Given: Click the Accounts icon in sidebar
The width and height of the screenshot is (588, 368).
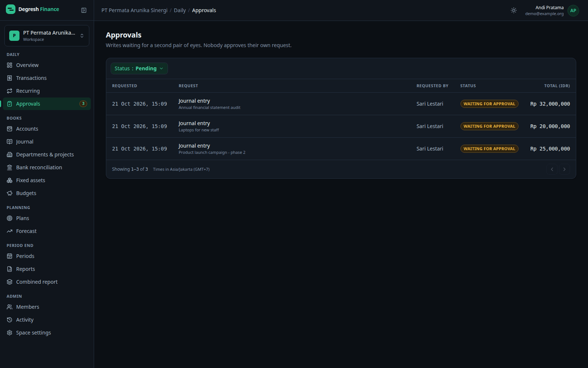Looking at the screenshot, I should click(x=10, y=129).
